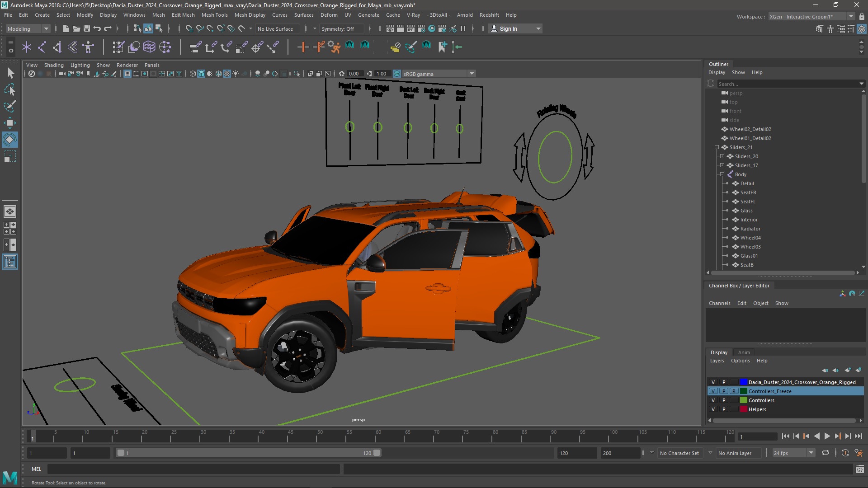The image size is (868, 488).
Task: Toggle visibility of Controllers_Freeze layer
Action: coord(713,391)
